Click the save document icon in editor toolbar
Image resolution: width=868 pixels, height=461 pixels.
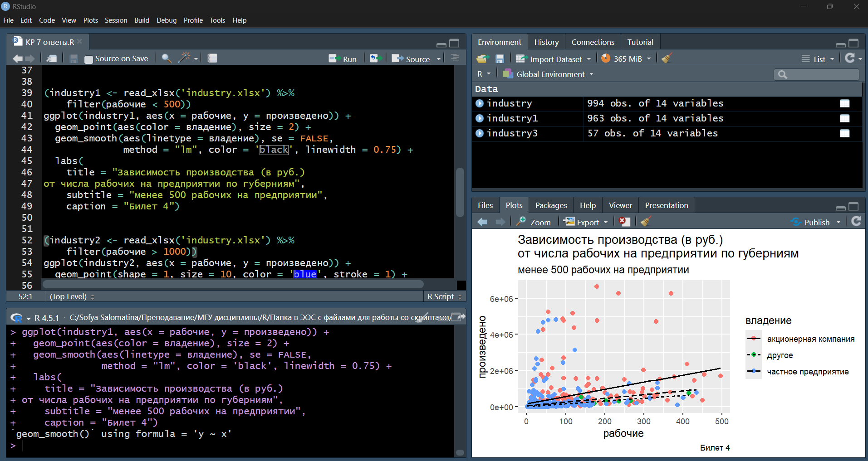point(74,58)
